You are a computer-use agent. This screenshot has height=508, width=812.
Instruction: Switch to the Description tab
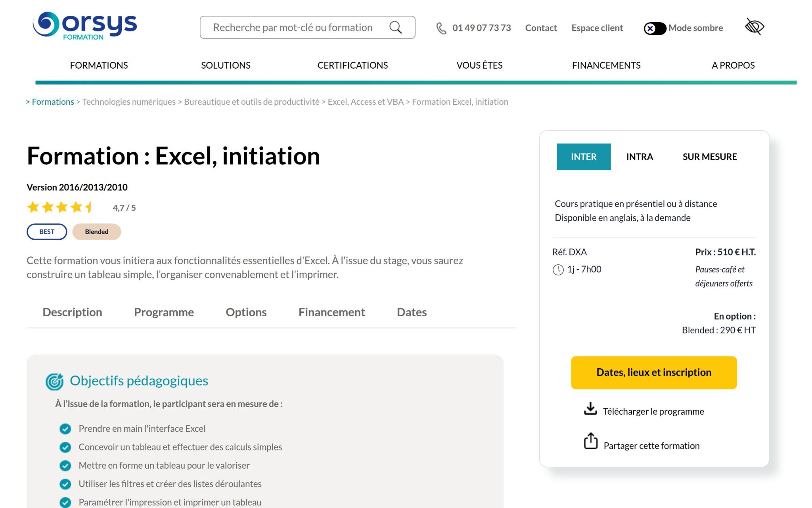point(72,312)
